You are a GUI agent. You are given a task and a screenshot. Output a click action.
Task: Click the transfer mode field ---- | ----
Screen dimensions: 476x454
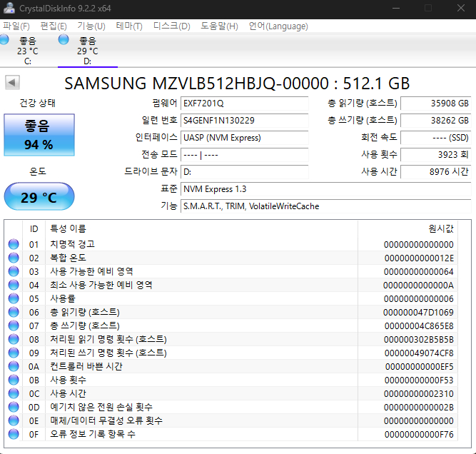pyautogui.click(x=244, y=155)
